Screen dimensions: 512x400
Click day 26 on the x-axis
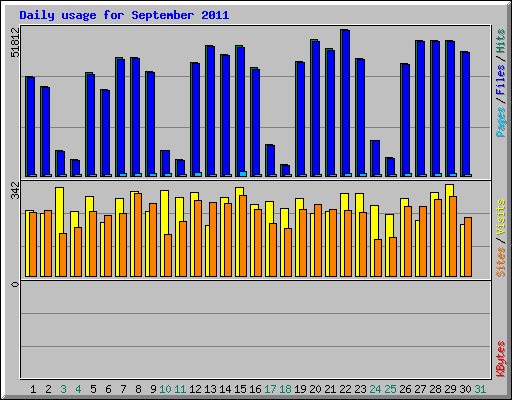[x=405, y=389]
